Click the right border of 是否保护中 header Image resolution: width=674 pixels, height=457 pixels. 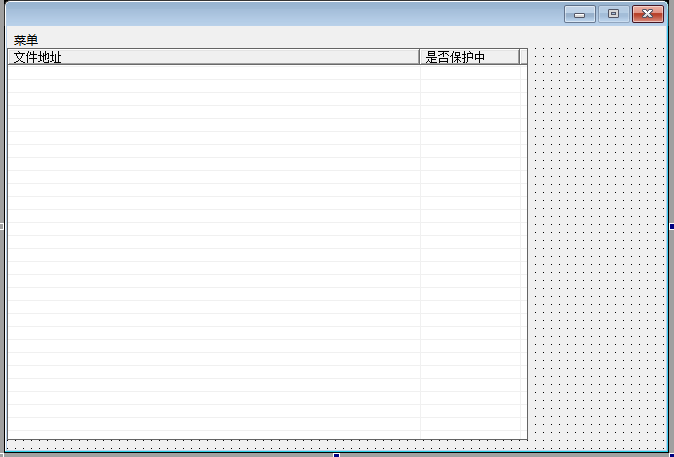click(x=520, y=57)
